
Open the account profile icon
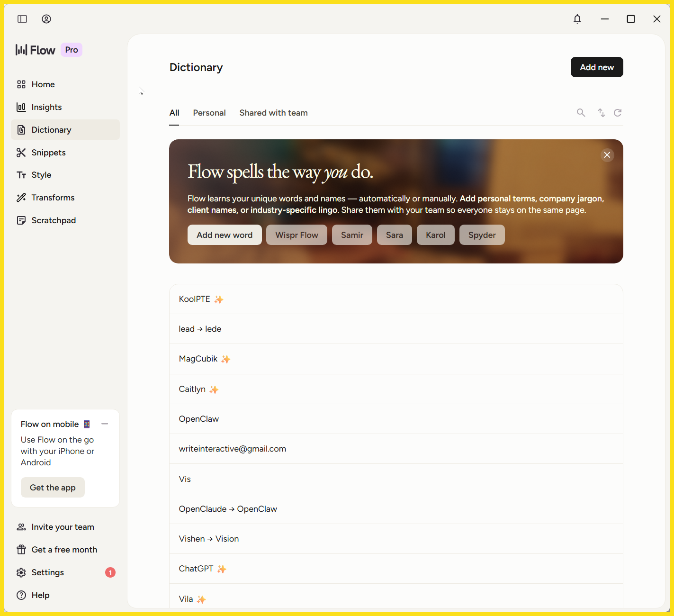click(x=46, y=19)
